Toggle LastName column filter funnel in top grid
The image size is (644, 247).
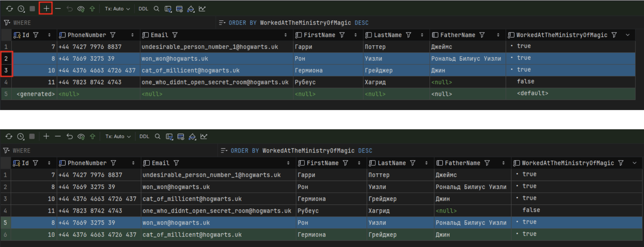(409, 35)
